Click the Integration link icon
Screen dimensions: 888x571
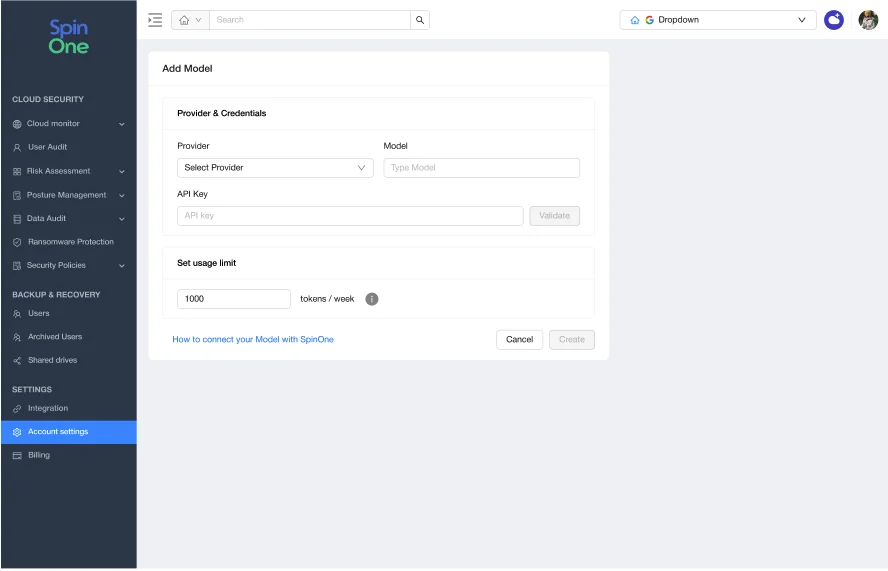coord(17,408)
